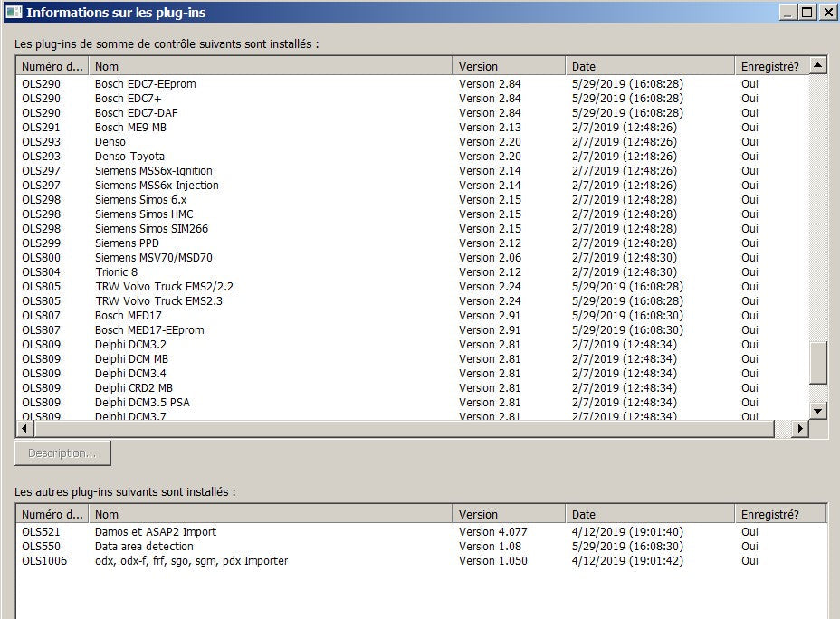
Task: Click the Siemens MSS6x-Injection row
Action: tap(413, 186)
